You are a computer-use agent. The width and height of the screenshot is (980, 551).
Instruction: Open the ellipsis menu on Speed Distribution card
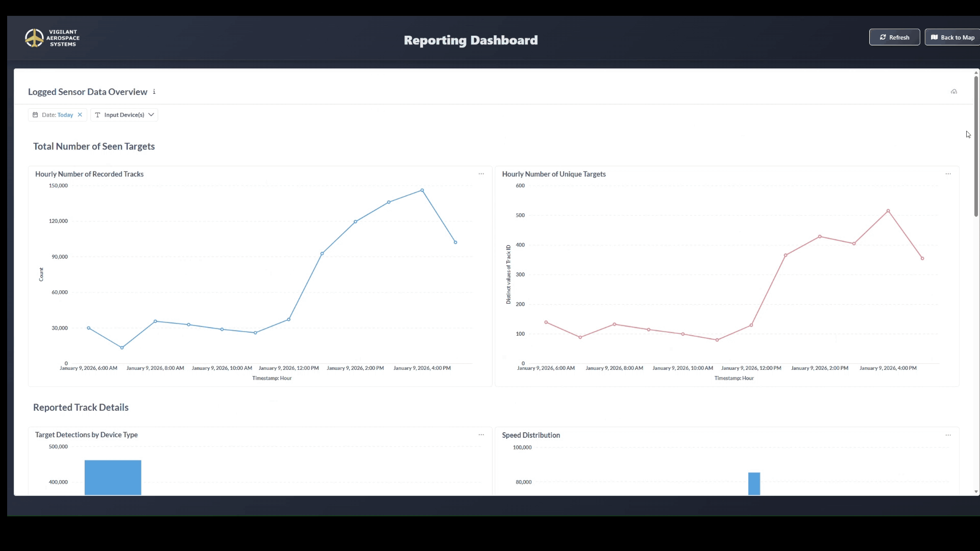pyautogui.click(x=948, y=435)
